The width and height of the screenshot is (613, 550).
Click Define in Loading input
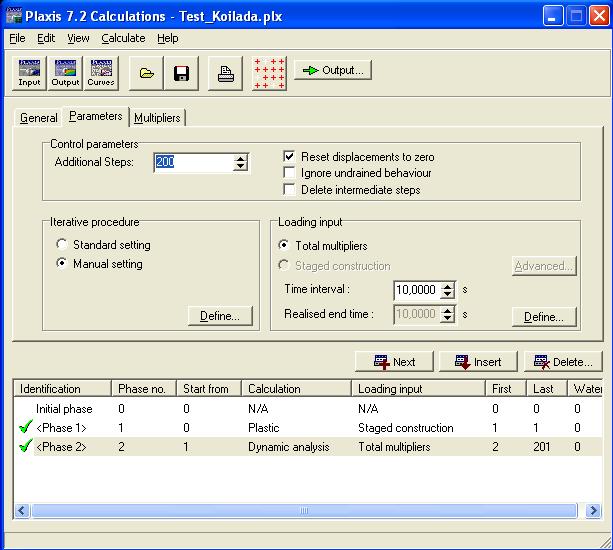pos(544,317)
